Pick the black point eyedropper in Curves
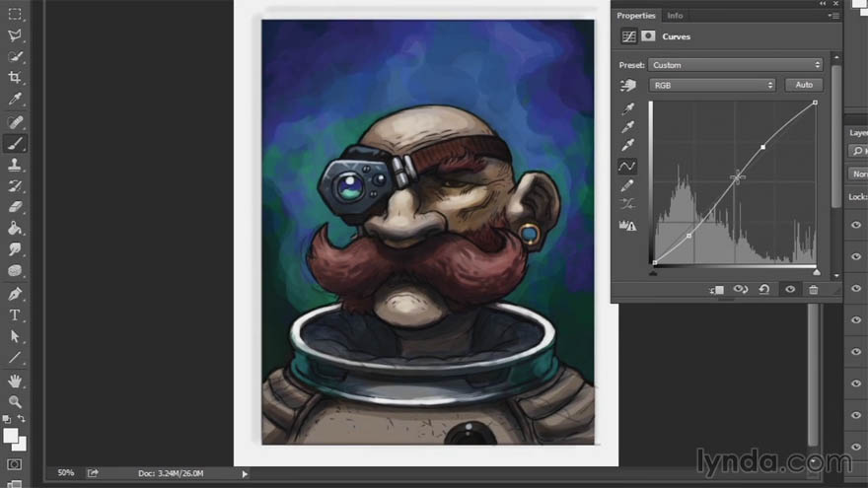Viewport: 868px width, 488px height. tap(627, 108)
